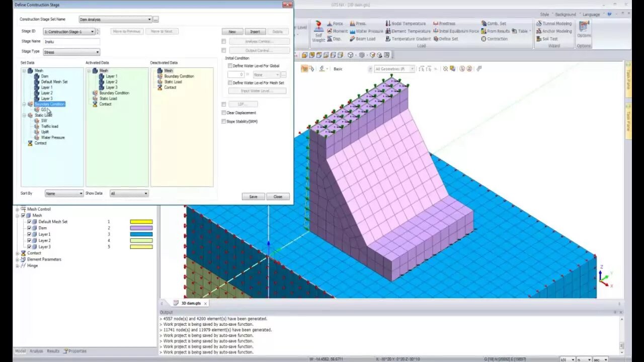The width and height of the screenshot is (644, 362).
Task: Open Dam mesh color swatch
Action: (141, 228)
